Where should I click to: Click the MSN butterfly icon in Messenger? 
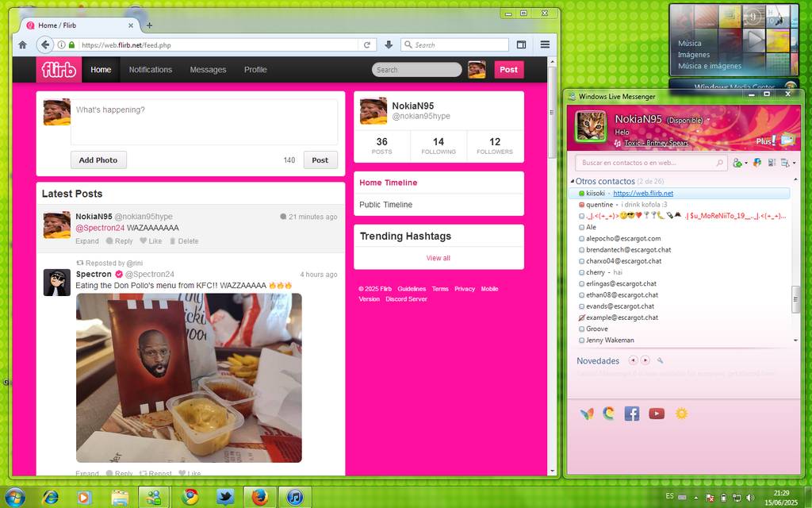pos(587,414)
